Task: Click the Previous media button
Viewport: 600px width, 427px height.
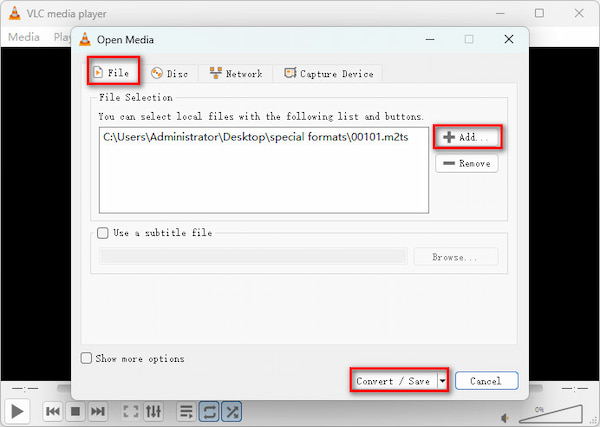Action: [53, 411]
